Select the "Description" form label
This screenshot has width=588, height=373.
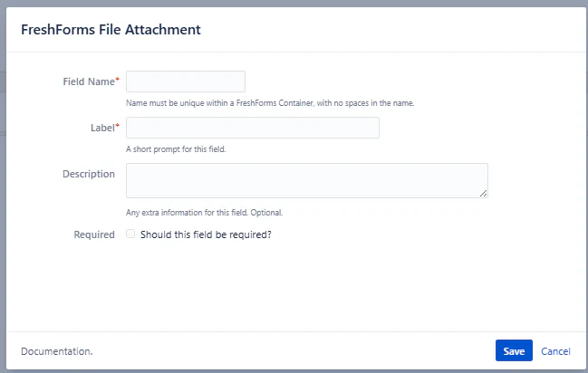tap(89, 174)
